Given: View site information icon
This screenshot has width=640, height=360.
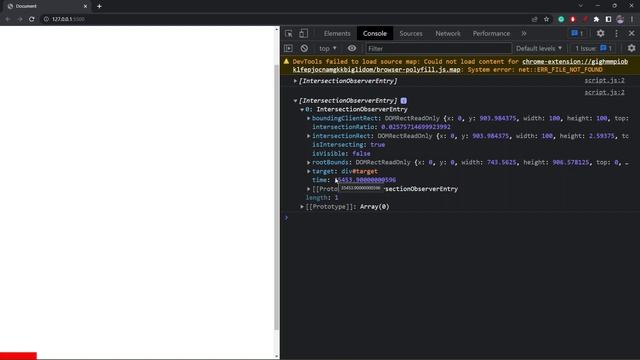Looking at the screenshot, I should tap(46, 19).
